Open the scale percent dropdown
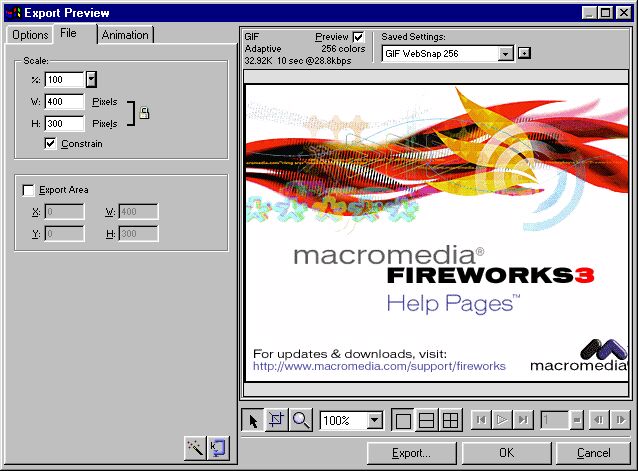The image size is (638, 471). [91, 79]
